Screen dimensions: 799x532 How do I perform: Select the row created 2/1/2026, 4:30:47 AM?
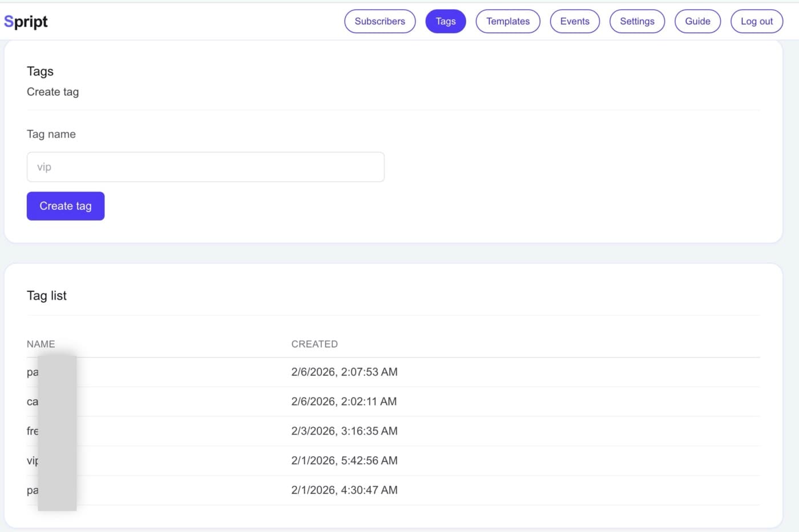pos(344,490)
